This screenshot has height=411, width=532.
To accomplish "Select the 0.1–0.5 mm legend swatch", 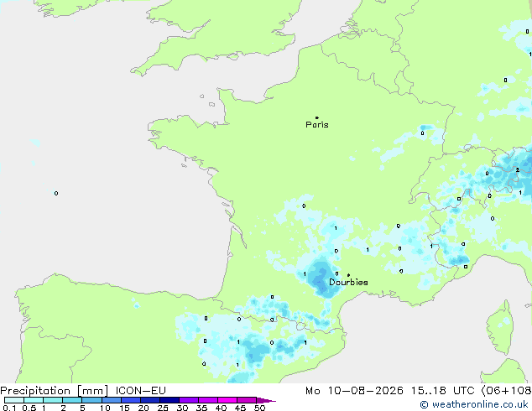I will (x=14, y=400).
